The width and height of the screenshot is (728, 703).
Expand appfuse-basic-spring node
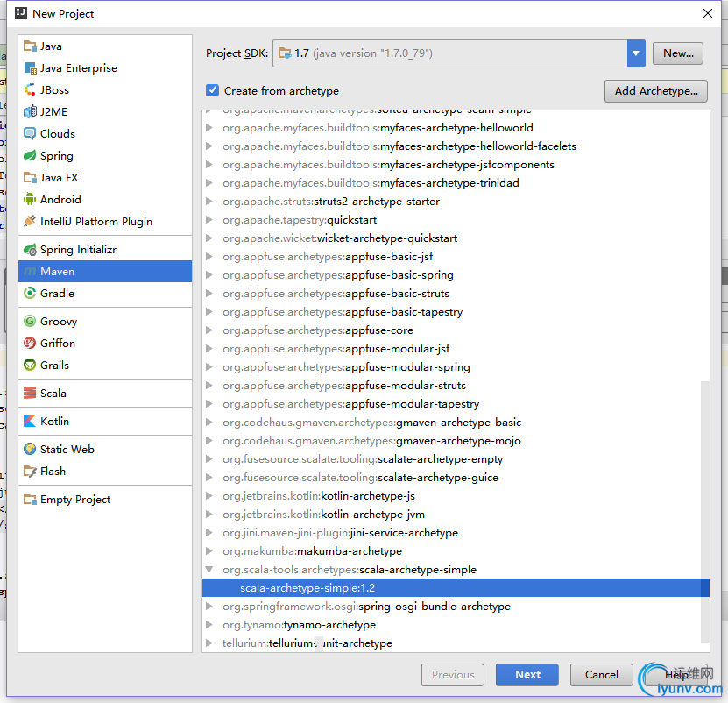point(209,274)
